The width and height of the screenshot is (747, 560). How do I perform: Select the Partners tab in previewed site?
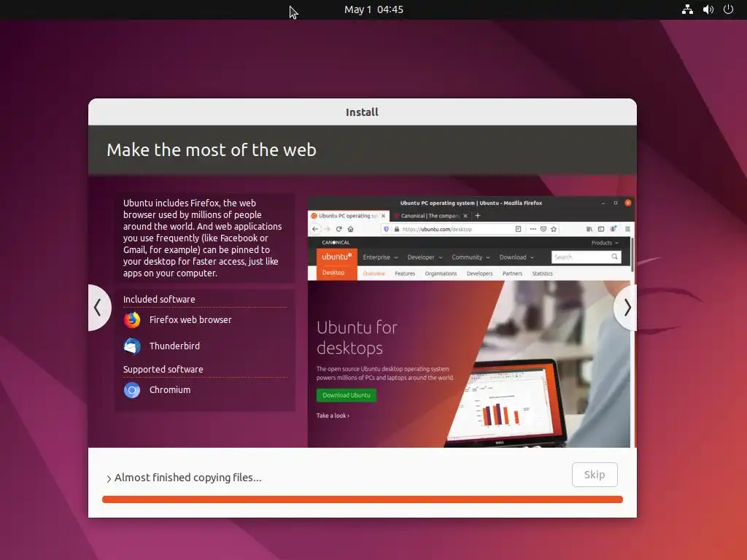tap(512, 274)
